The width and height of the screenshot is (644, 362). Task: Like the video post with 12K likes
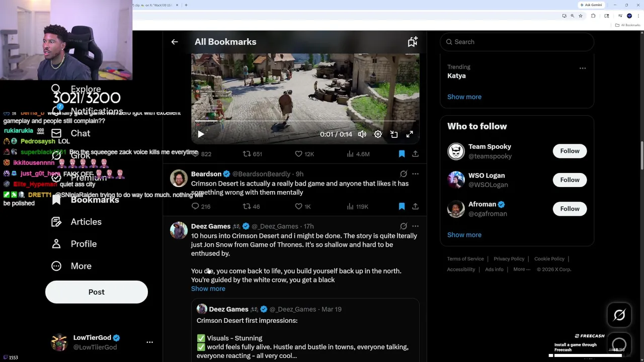pos(304,154)
